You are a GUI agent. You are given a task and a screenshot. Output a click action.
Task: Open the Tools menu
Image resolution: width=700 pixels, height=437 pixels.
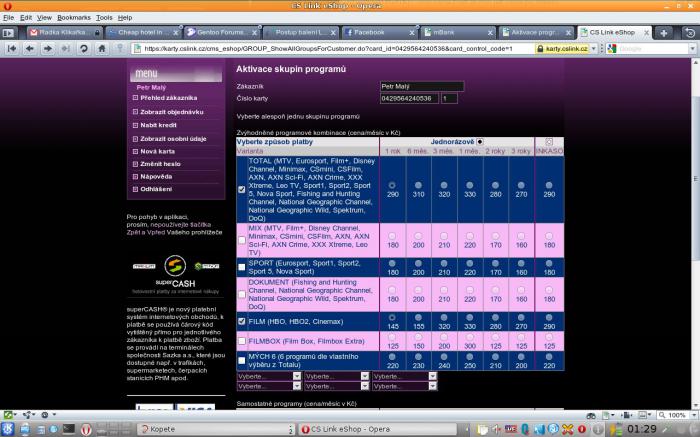(x=104, y=18)
